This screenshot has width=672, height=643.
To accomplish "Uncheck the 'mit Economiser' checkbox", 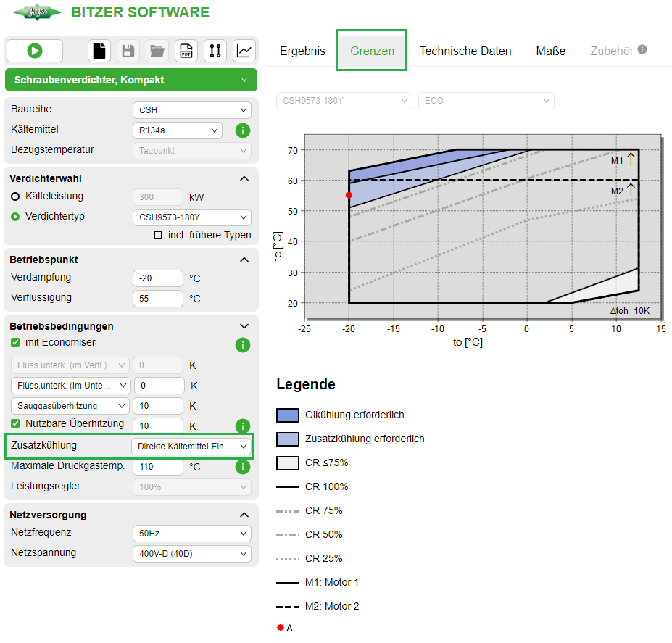I will tap(15, 343).
